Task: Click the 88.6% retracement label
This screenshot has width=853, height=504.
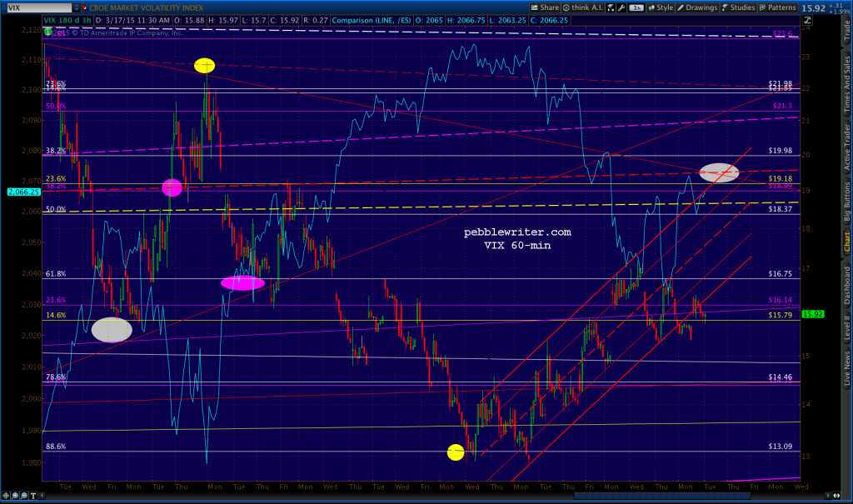Action: [56, 447]
